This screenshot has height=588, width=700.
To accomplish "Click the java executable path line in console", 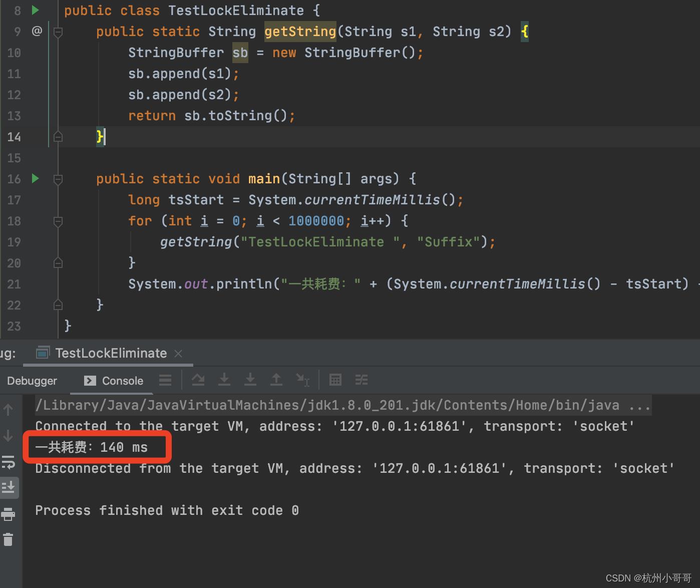I will click(x=343, y=405).
